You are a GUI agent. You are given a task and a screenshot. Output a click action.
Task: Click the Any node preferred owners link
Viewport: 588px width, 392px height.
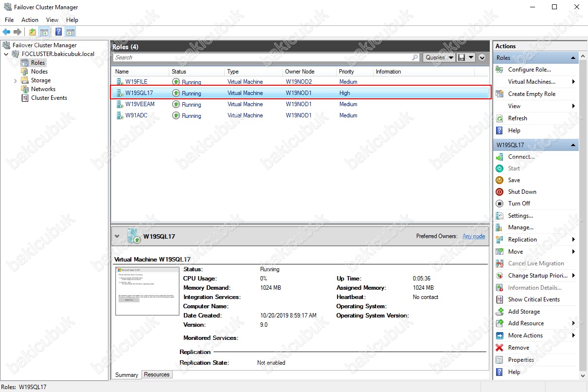[474, 236]
